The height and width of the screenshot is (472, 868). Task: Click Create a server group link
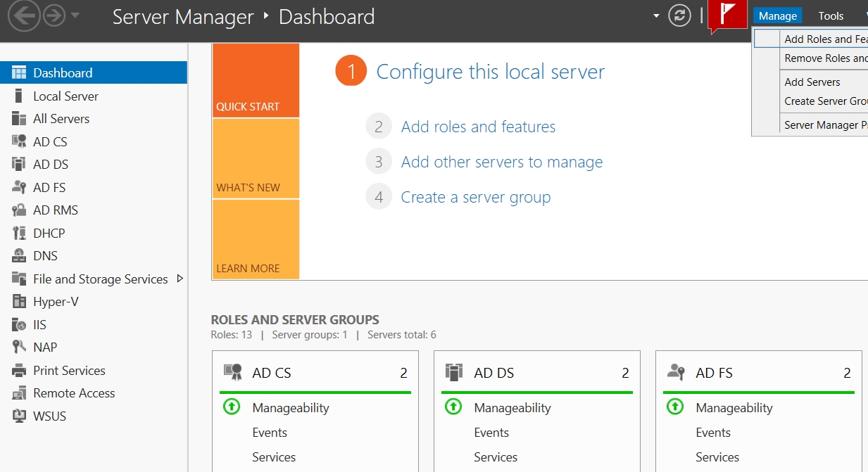coord(476,197)
